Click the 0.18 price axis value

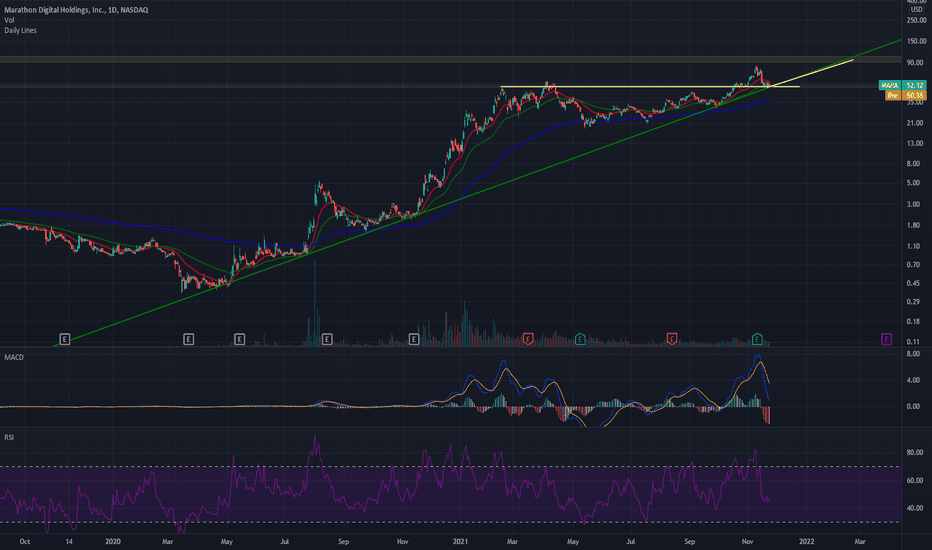pyautogui.click(x=914, y=322)
